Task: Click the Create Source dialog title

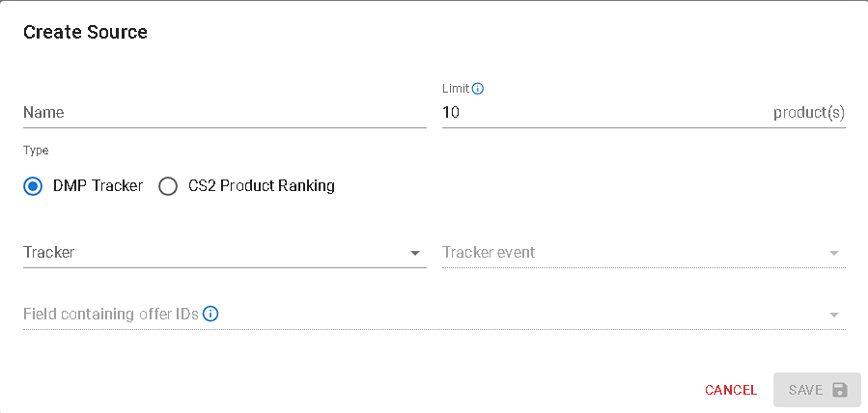Action: (x=85, y=33)
